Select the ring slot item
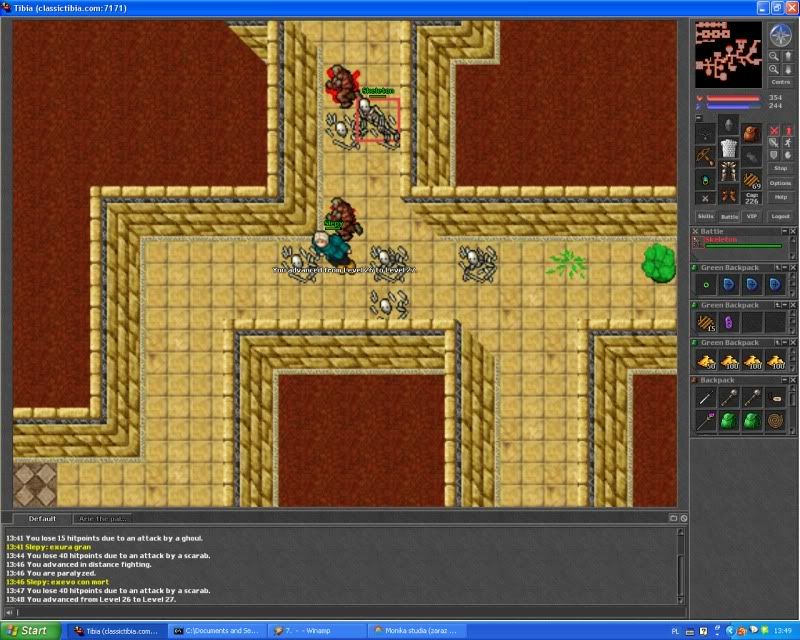 [x=706, y=180]
